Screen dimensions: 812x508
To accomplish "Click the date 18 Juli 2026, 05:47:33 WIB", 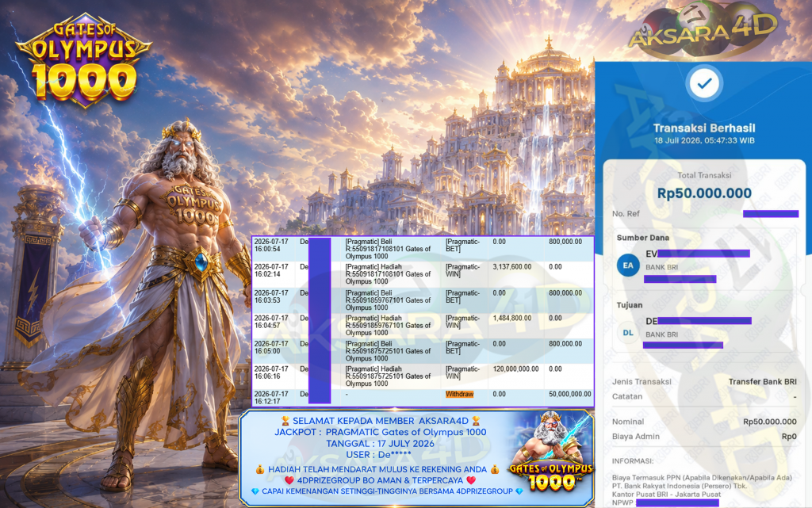I will pyautogui.click(x=704, y=141).
